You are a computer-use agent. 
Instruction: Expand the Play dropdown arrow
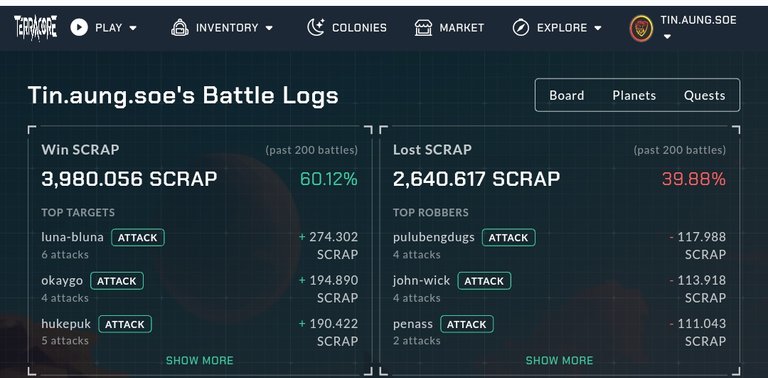click(133, 28)
